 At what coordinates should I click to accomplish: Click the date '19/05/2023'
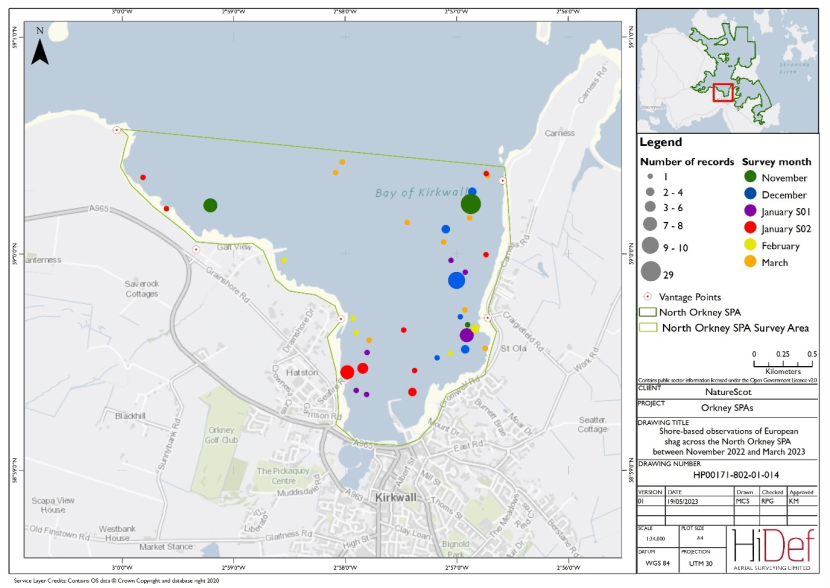click(x=683, y=501)
